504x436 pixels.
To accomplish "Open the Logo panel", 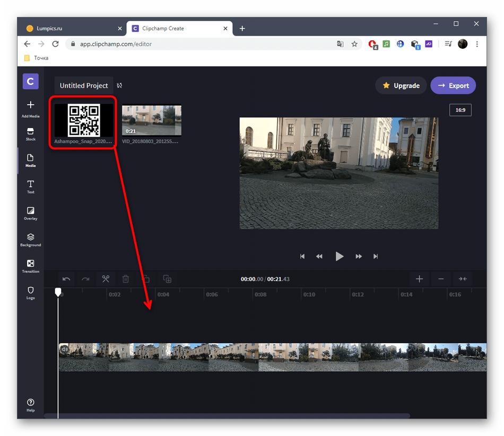I will (31, 293).
